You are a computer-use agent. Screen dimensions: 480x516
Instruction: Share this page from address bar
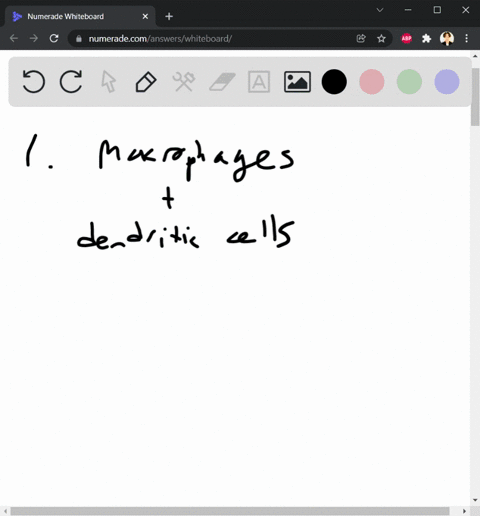pos(361,39)
